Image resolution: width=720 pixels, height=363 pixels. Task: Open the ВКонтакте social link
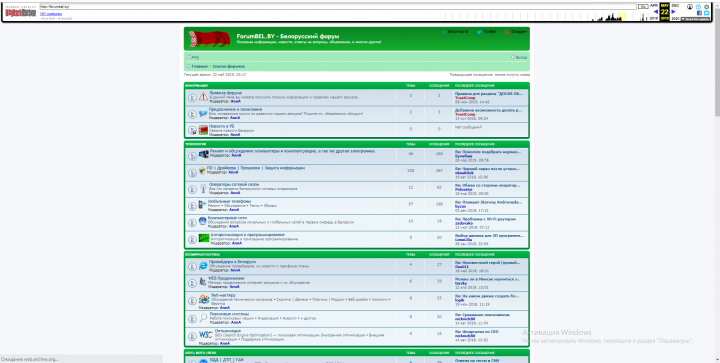[455, 32]
